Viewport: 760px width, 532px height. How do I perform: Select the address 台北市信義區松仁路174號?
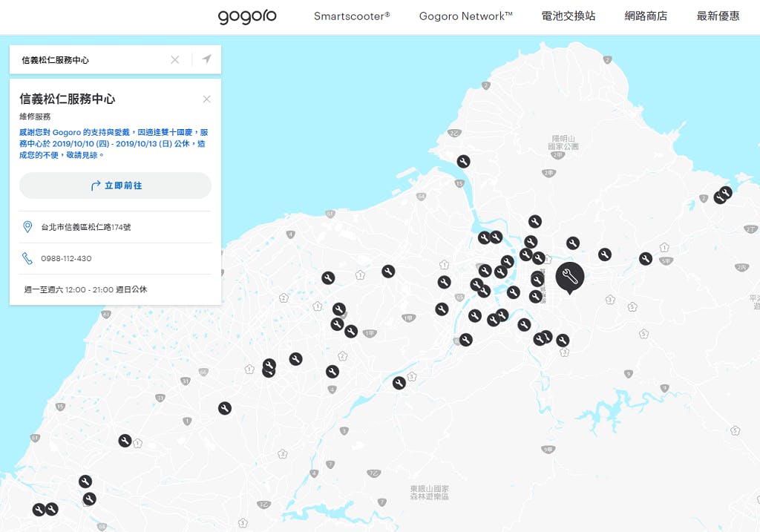86,227
